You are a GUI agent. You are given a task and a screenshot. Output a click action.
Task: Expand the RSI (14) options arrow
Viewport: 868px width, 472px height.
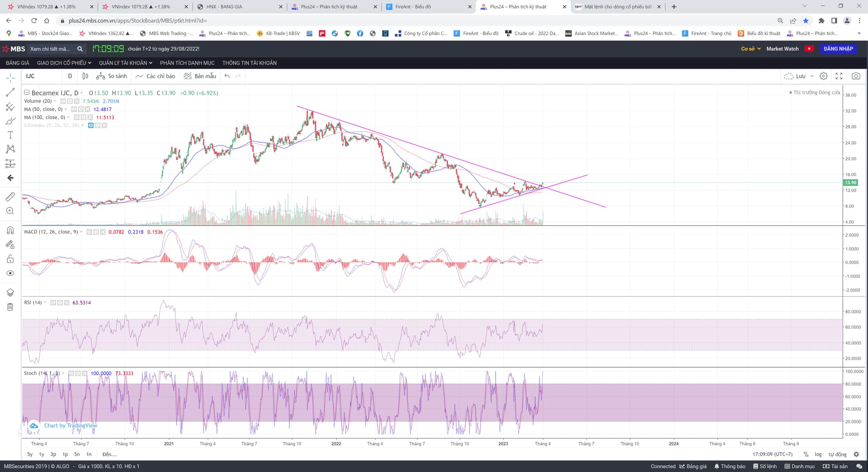[45, 303]
